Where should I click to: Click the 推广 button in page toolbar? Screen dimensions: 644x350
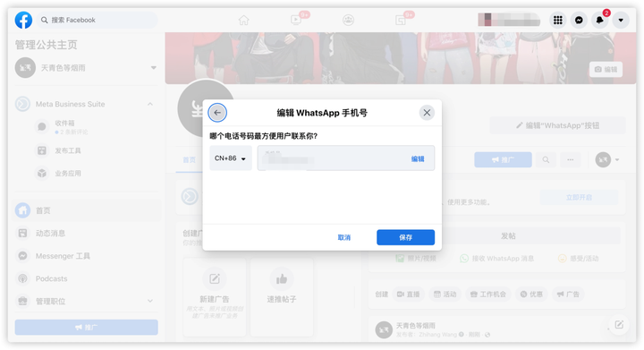tap(503, 159)
